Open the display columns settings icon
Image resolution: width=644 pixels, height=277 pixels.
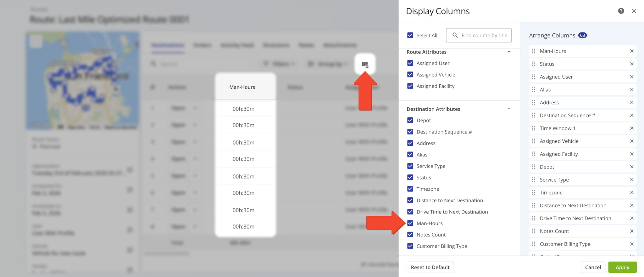tap(365, 65)
